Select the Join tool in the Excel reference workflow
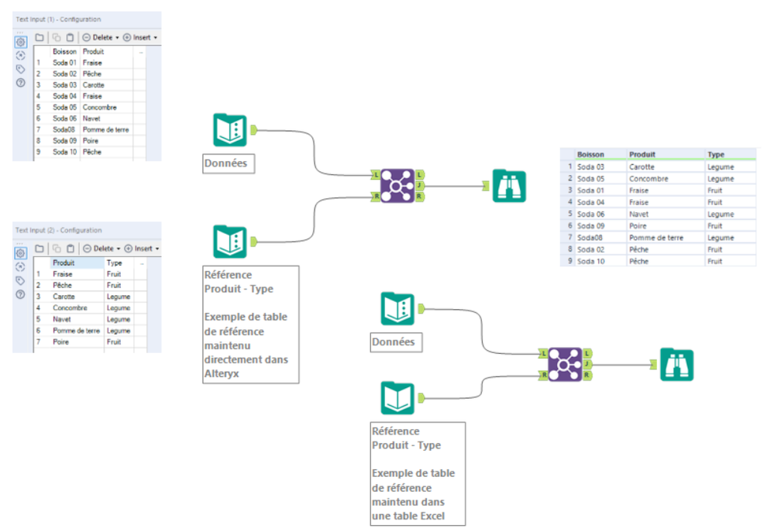This screenshot has width=774, height=532. [565, 365]
